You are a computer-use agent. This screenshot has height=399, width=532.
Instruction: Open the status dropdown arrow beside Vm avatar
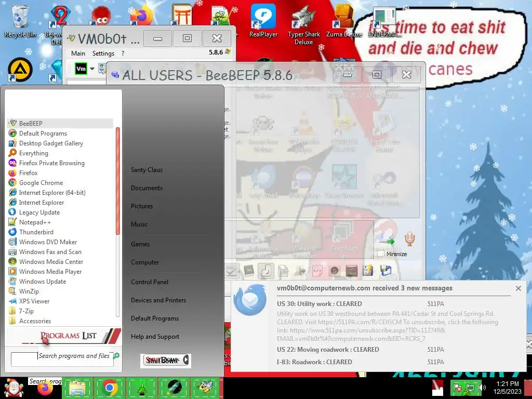click(92, 69)
